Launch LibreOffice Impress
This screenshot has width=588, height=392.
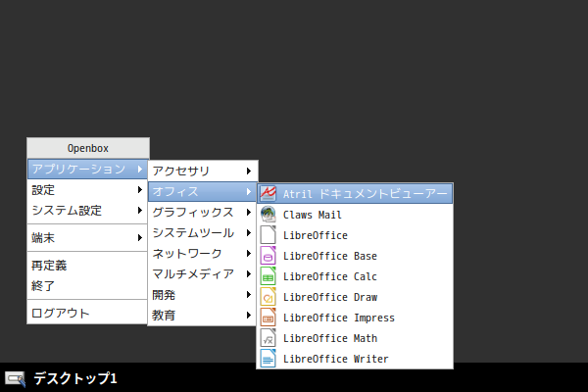(x=355, y=318)
